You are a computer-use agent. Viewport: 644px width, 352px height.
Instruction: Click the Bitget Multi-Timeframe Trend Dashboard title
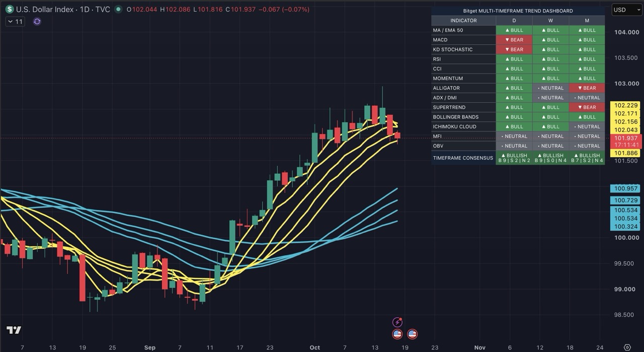[x=518, y=11]
